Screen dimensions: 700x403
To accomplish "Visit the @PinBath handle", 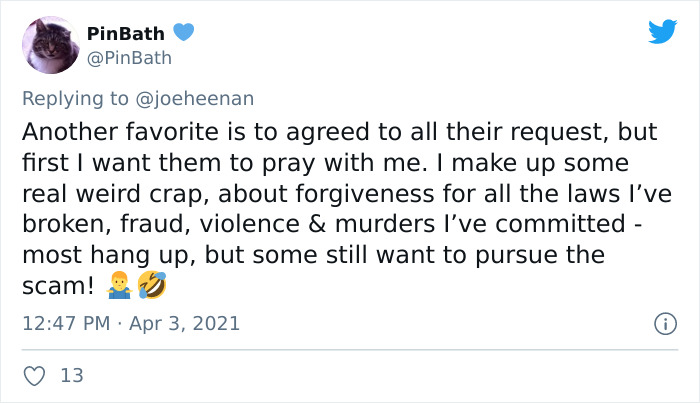I will point(129,58).
